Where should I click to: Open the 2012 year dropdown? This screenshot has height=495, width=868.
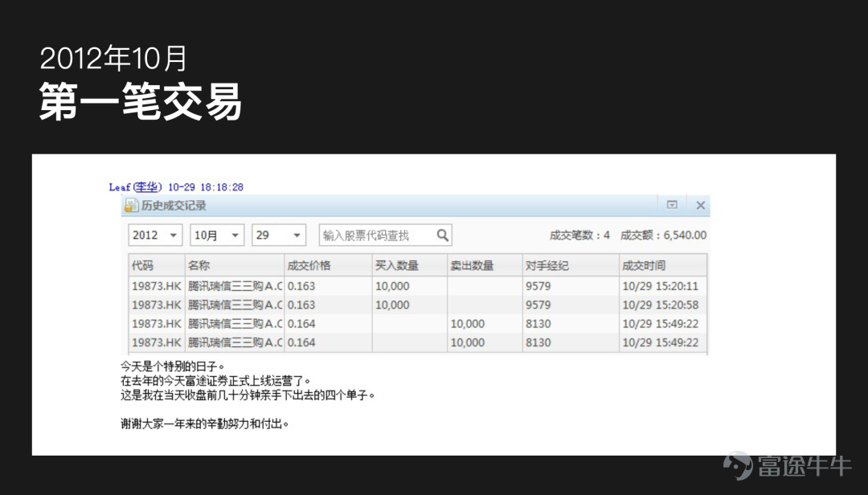[x=155, y=235]
